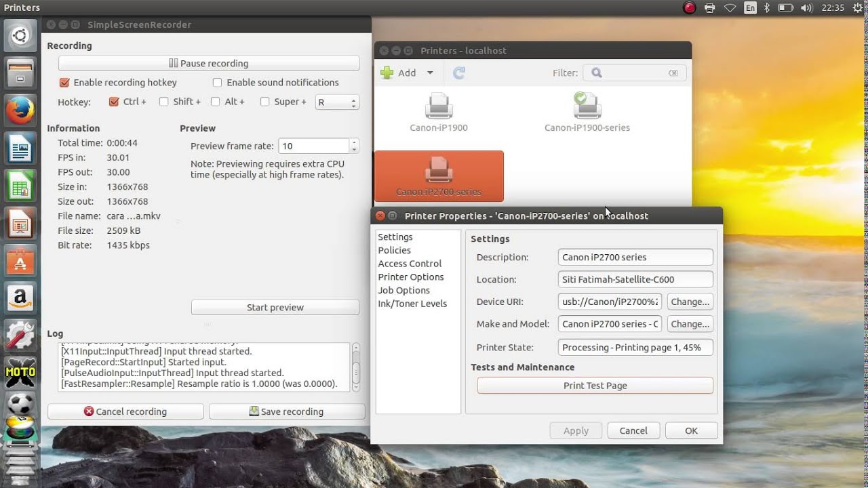Open the Ubuntu Dash launcher icon
Viewport: 868px width, 488px height.
click(20, 36)
